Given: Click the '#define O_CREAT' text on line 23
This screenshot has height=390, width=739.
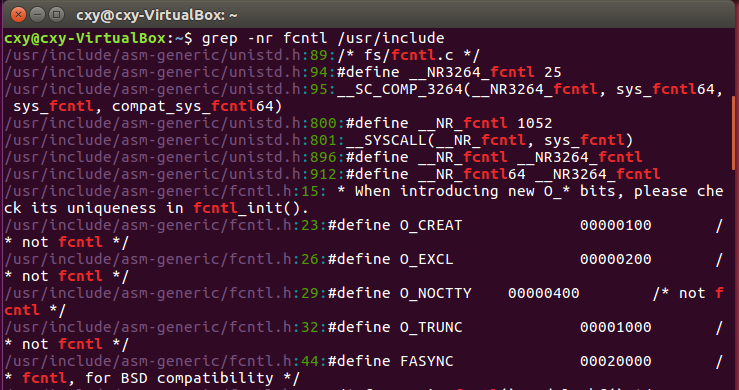Looking at the screenshot, I should [395, 225].
